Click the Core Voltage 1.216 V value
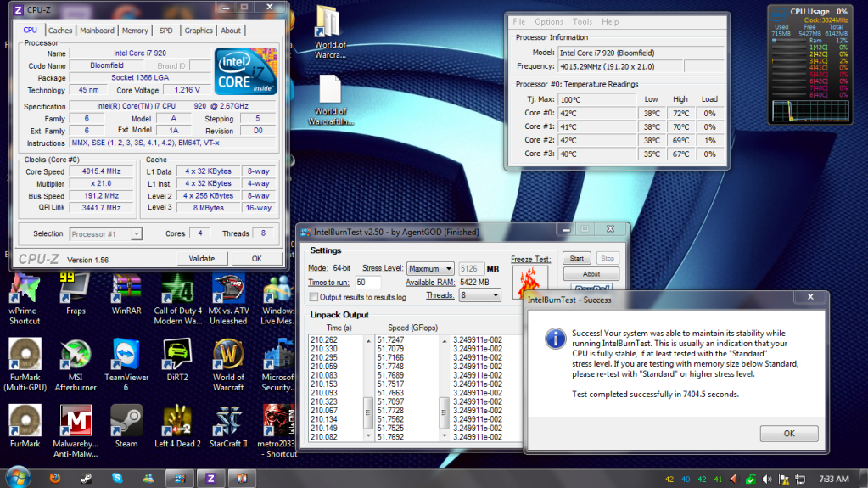 click(x=188, y=90)
